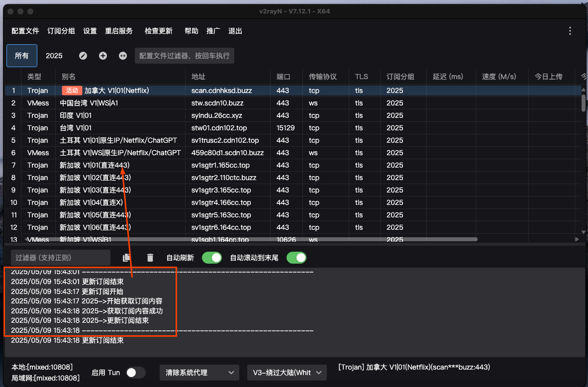Click 重启服务 in the menu bar
Screen dimensions: 588x387
(119, 31)
